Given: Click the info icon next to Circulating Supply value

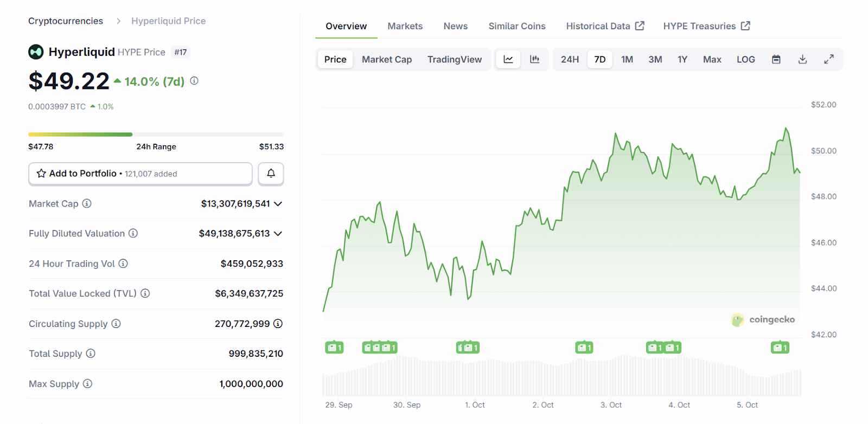Looking at the screenshot, I should (x=278, y=324).
